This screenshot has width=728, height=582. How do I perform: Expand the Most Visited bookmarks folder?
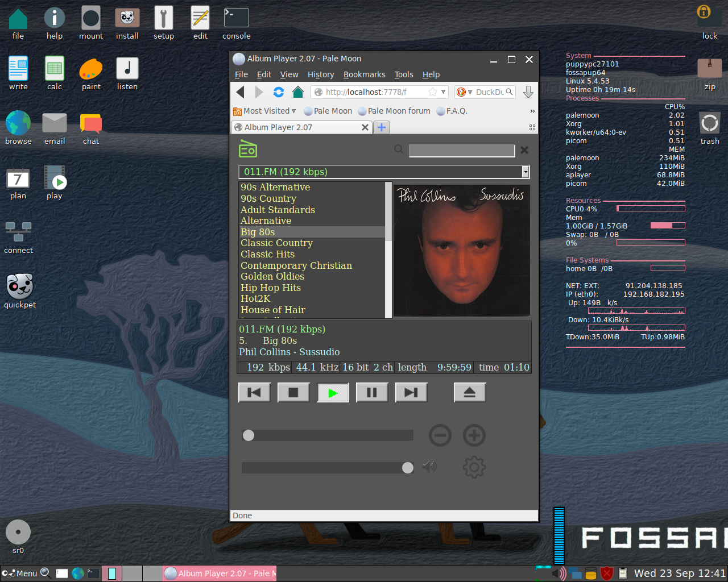(x=265, y=111)
